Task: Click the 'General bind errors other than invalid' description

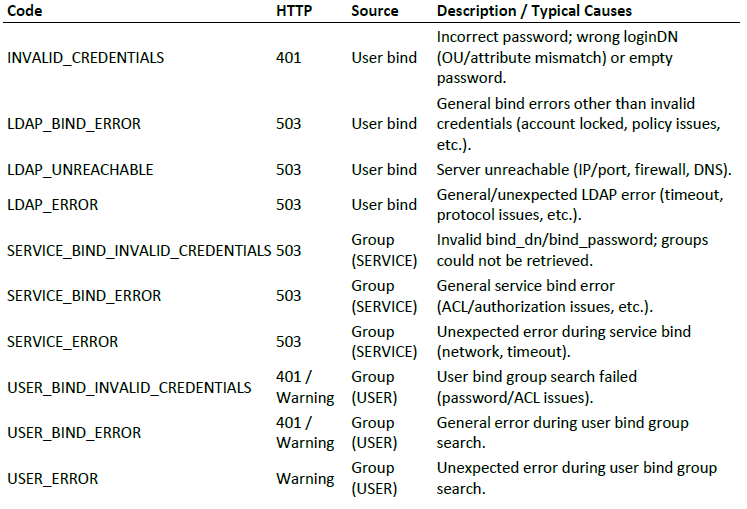Action: pyautogui.click(x=578, y=124)
